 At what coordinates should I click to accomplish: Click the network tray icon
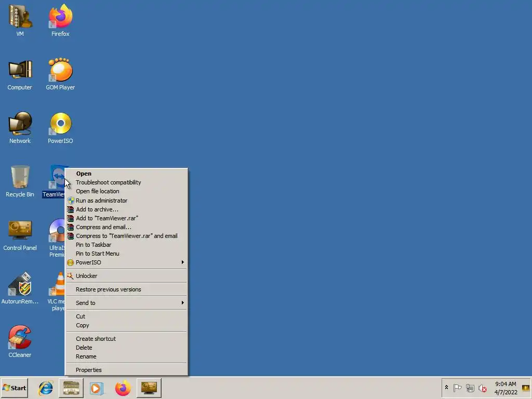pos(470,388)
